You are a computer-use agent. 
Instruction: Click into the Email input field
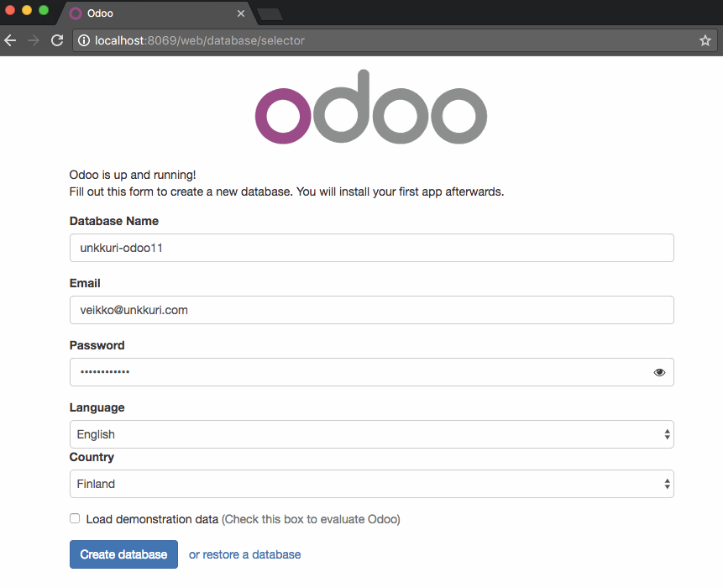tap(371, 310)
